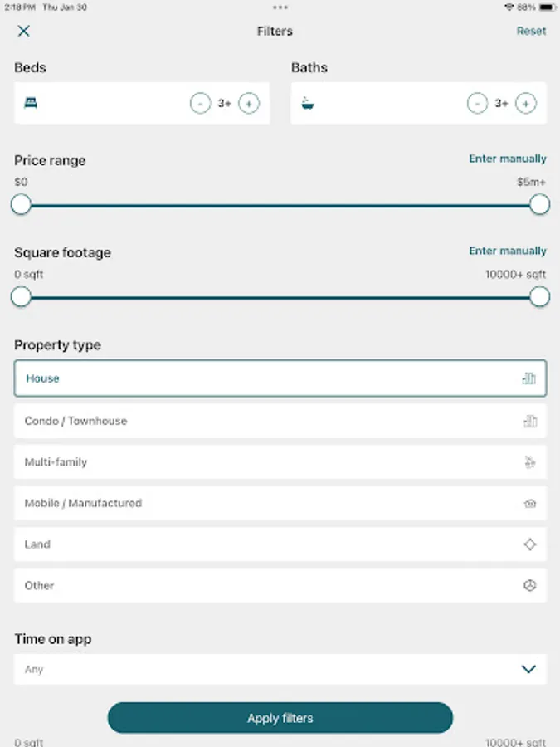
Task: Click the Mobile / Manufactured home icon
Action: 528,503
